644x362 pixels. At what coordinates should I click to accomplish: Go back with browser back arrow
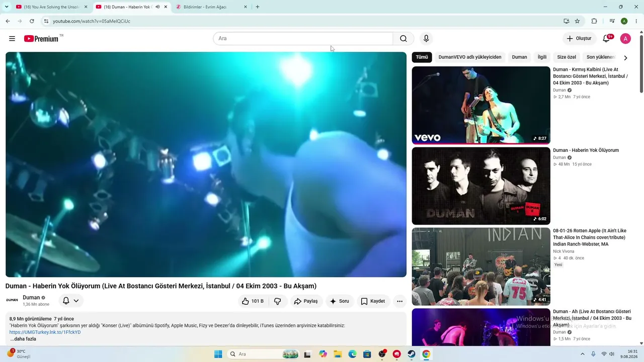8,21
